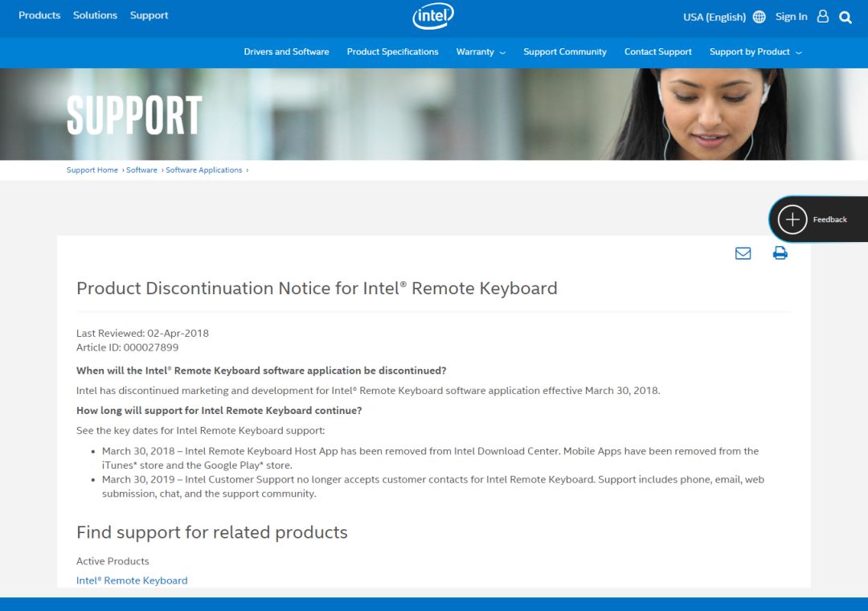Click Sign In link
This screenshot has width=868, height=611.
[x=791, y=17]
